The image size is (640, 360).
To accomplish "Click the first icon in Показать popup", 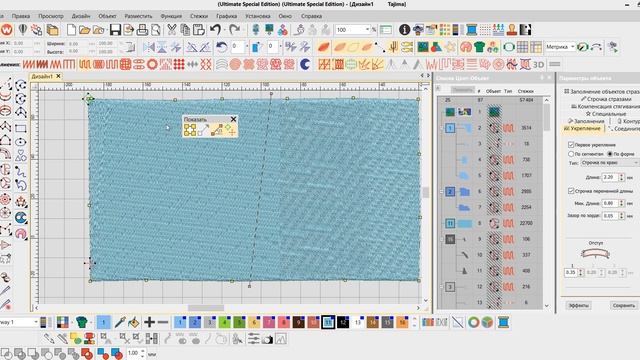I will click(x=190, y=130).
